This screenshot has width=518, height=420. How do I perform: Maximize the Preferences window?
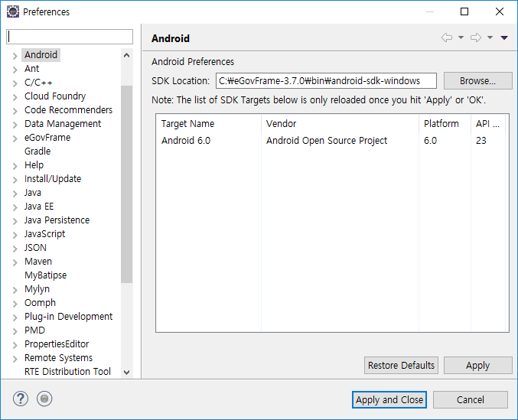464,11
